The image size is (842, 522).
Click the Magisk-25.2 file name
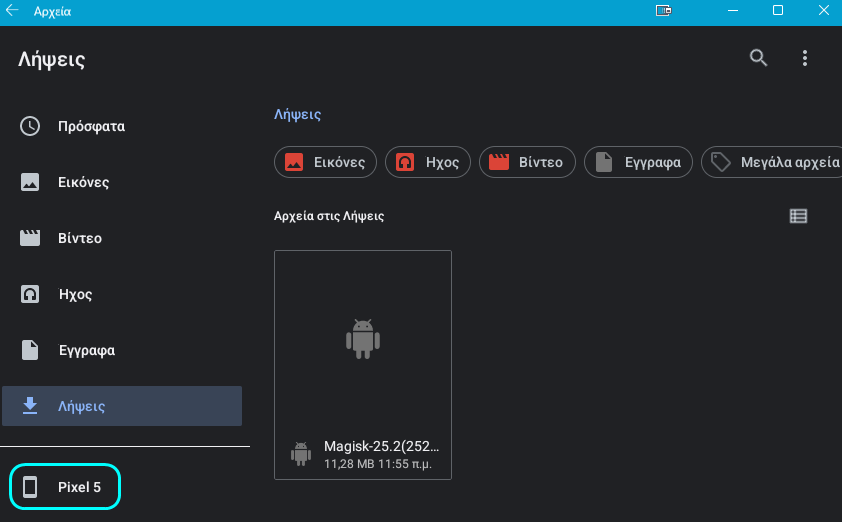coord(381,446)
